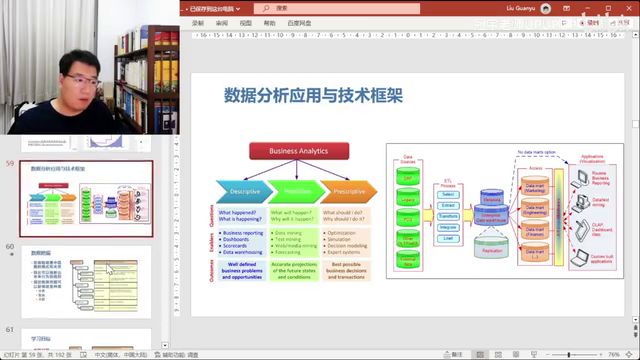Click the main editor scroll-up arrow
The width and height of the screenshot is (640, 360).
(x=636, y=36)
